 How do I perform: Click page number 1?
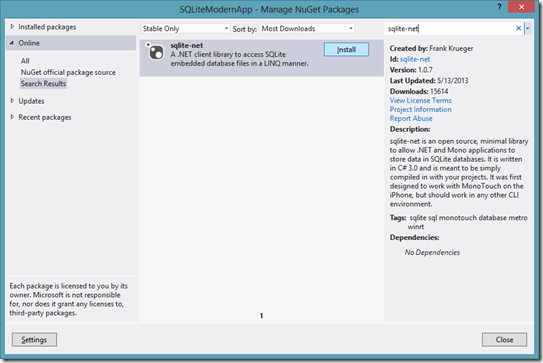[x=261, y=316]
